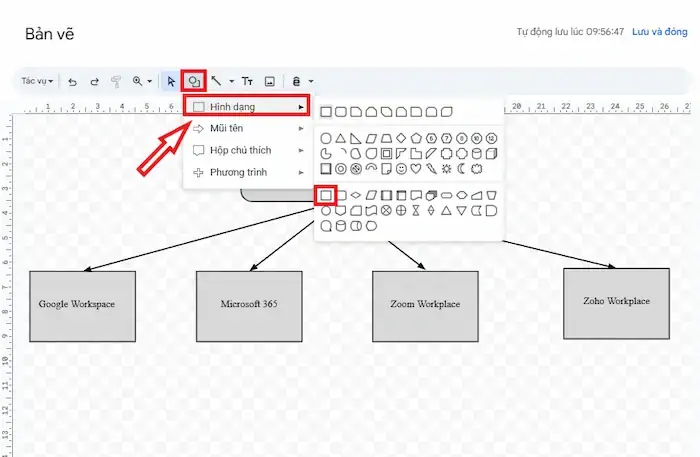Pick the heptagon shape labeled 7

(x=446, y=138)
